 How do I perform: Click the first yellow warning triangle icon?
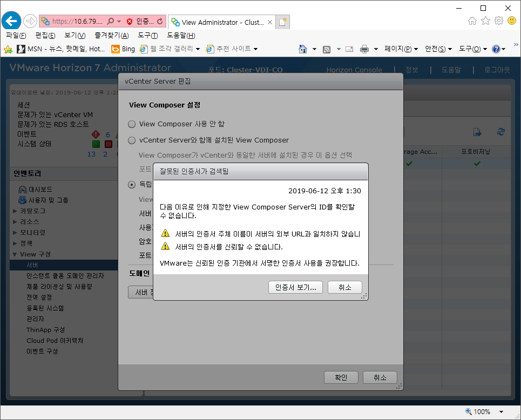pos(165,233)
